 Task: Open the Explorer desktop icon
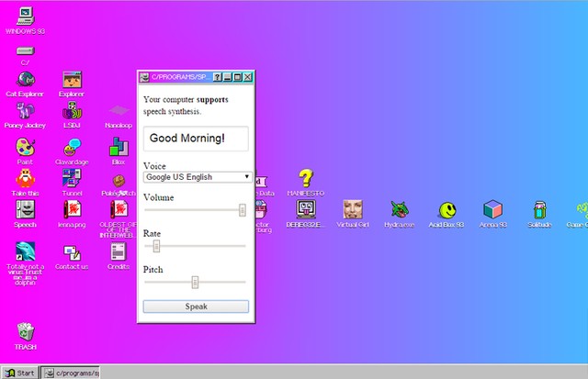tap(72, 79)
